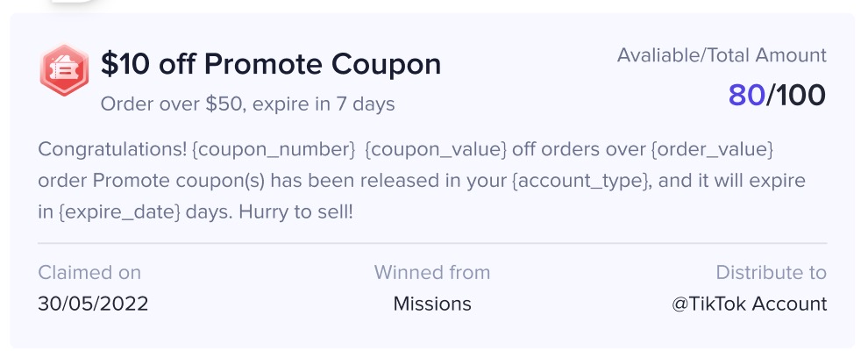Click the Winned from label
868x358 pixels.
pyautogui.click(x=431, y=273)
